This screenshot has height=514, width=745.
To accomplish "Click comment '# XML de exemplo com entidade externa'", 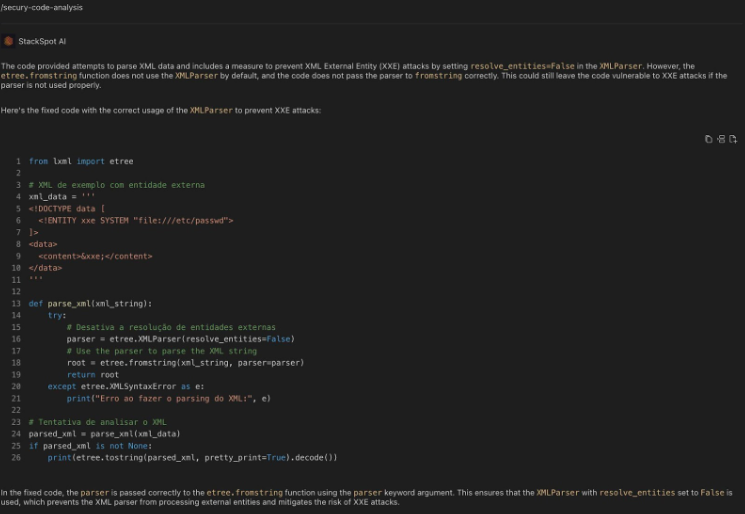I will pos(117,185).
